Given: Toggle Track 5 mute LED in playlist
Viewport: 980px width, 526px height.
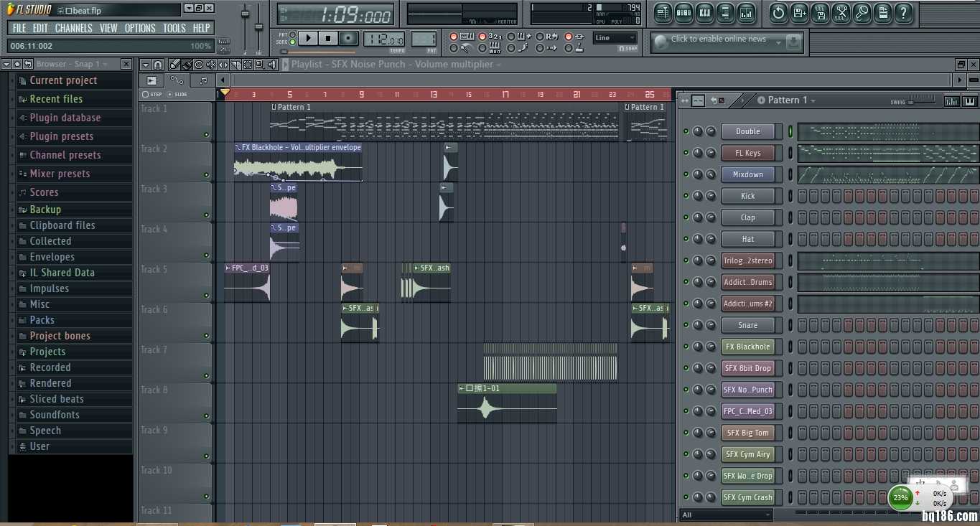Looking at the screenshot, I should [x=207, y=295].
